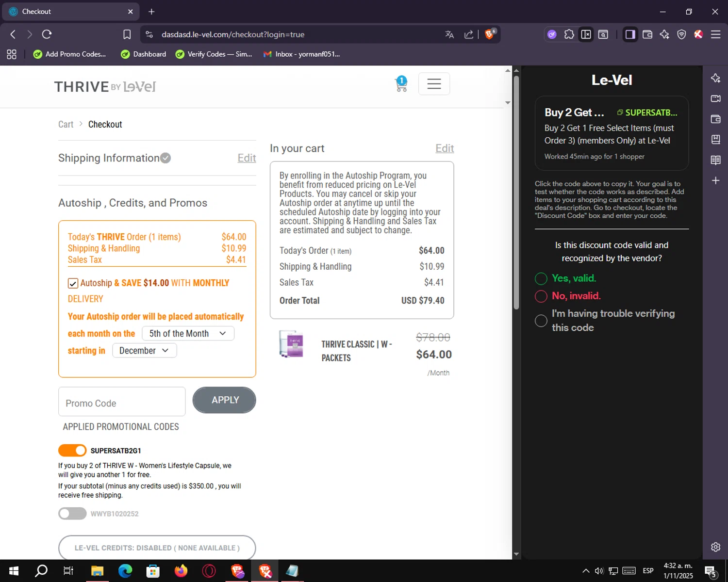
Task: Open Windows Search from the taskbar
Action: (41, 571)
